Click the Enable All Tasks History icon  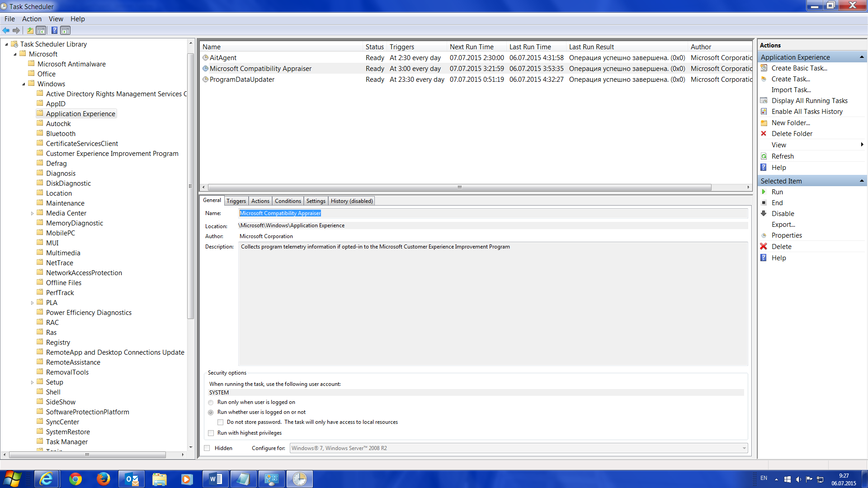coord(764,111)
